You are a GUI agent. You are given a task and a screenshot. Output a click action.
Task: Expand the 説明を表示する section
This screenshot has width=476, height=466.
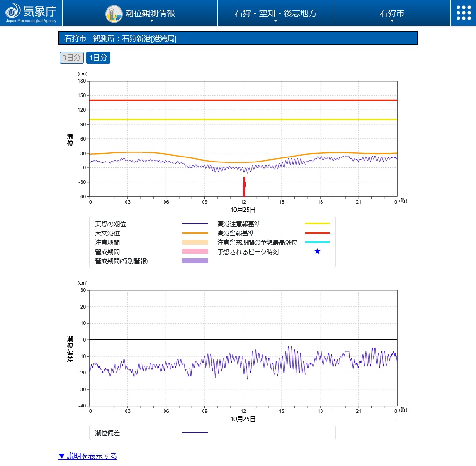87,456
